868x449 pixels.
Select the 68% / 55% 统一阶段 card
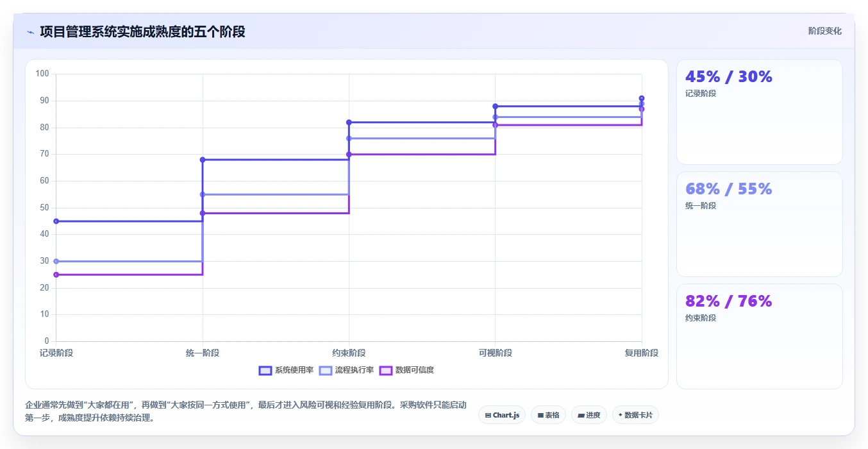coord(760,224)
